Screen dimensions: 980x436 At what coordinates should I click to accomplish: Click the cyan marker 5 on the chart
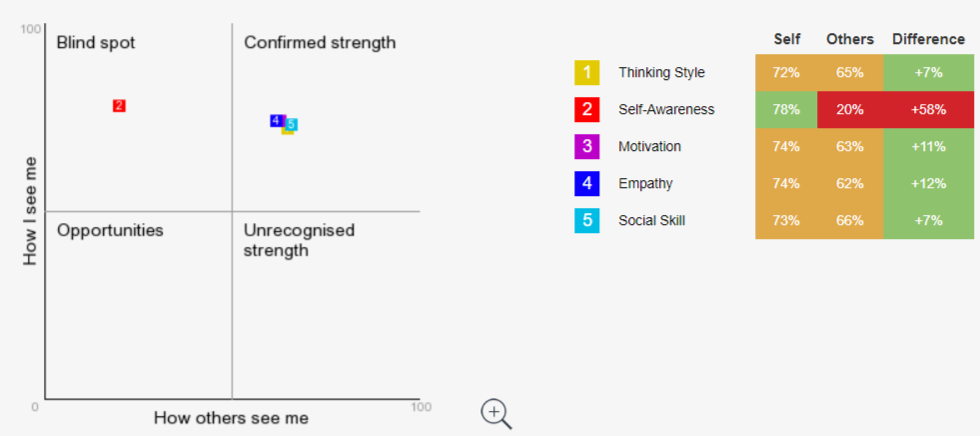point(292,124)
